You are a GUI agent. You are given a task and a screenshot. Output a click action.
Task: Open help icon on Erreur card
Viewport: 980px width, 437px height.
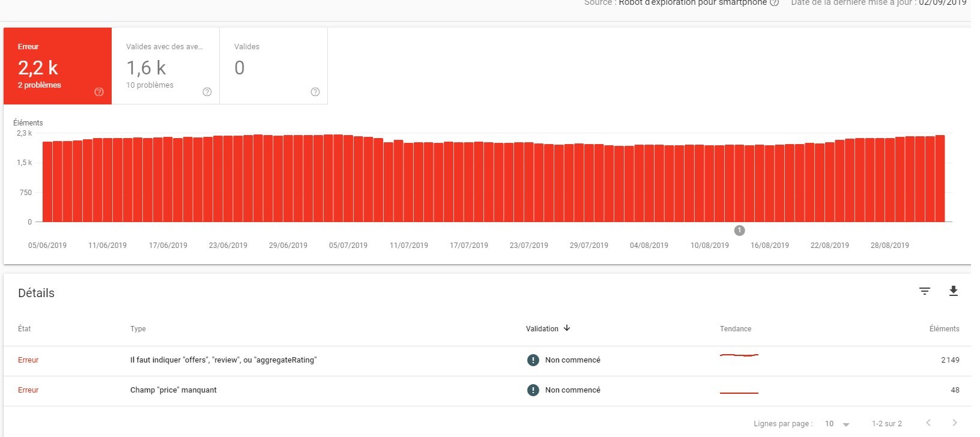click(99, 92)
